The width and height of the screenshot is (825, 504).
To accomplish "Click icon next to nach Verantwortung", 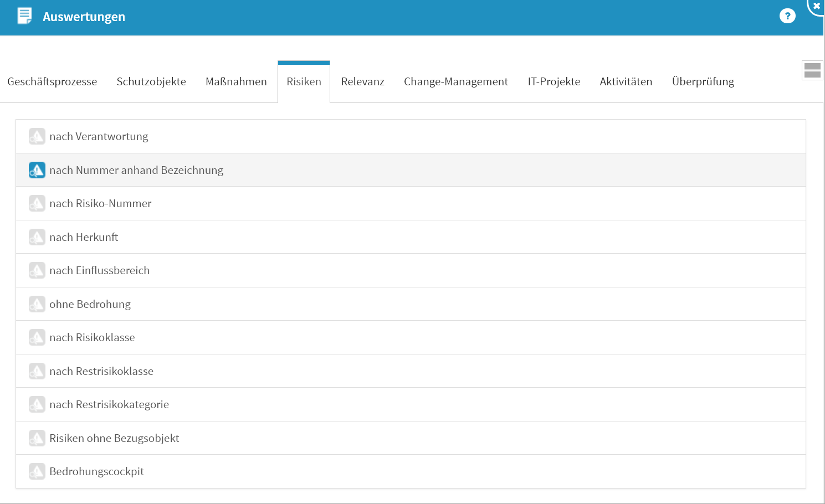I will [x=37, y=136].
